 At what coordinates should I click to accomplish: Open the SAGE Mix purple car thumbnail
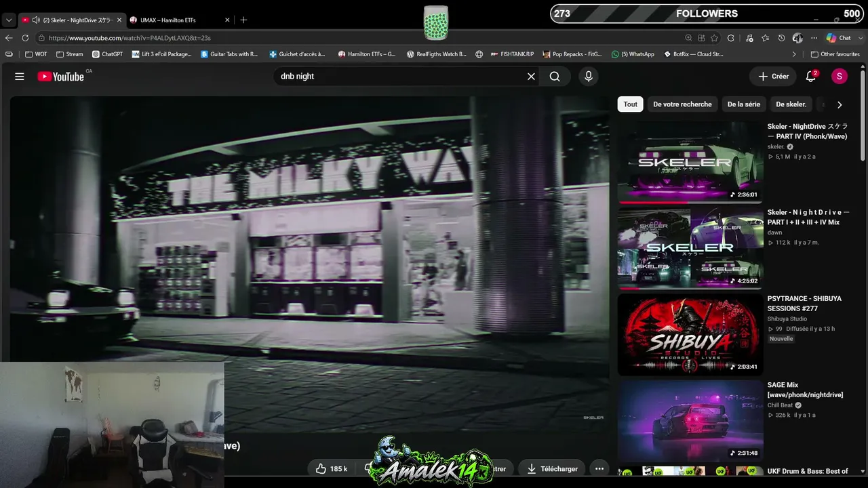point(690,421)
